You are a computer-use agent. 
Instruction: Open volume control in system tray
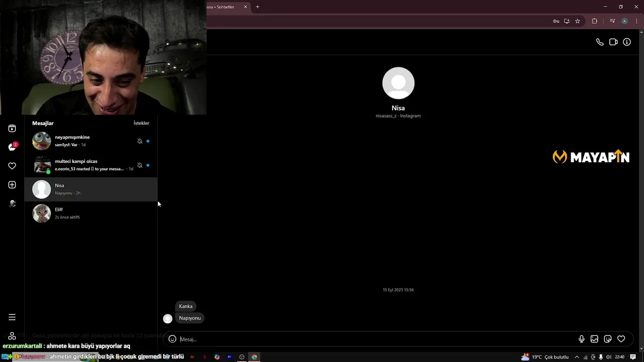(x=609, y=357)
